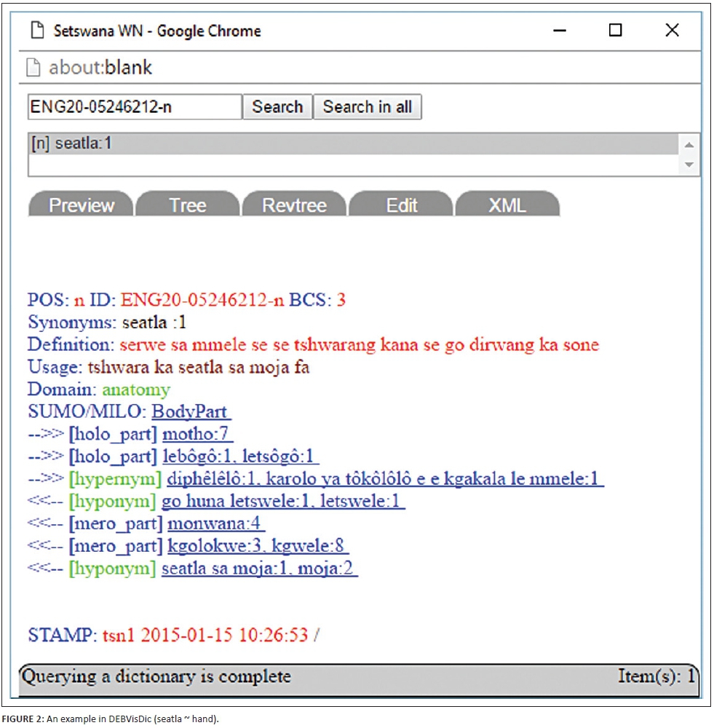Click the monwana:4 mero_part link
The width and height of the screenshot is (714, 728).
pos(216,523)
